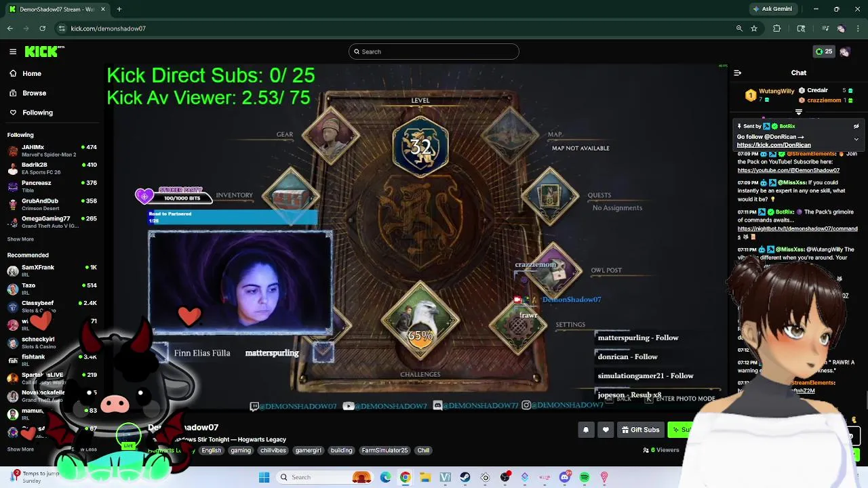Open Tazo recommended channel

(x=52, y=289)
